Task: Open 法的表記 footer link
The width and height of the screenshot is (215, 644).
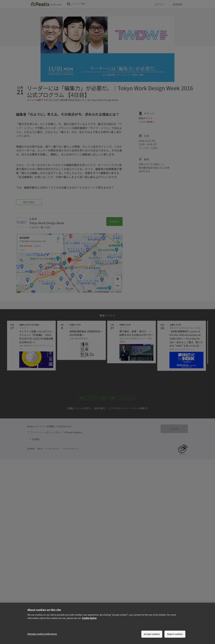Action: [31, 449]
